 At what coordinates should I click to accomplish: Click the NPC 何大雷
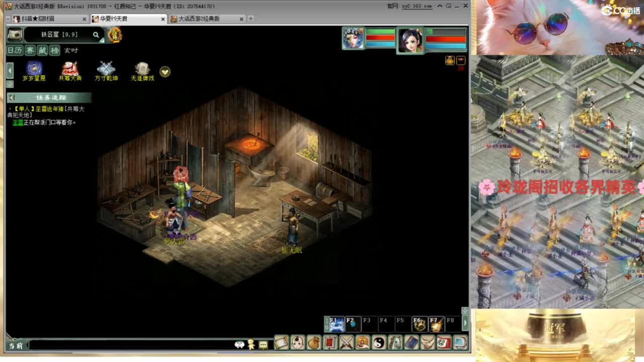tap(174, 219)
